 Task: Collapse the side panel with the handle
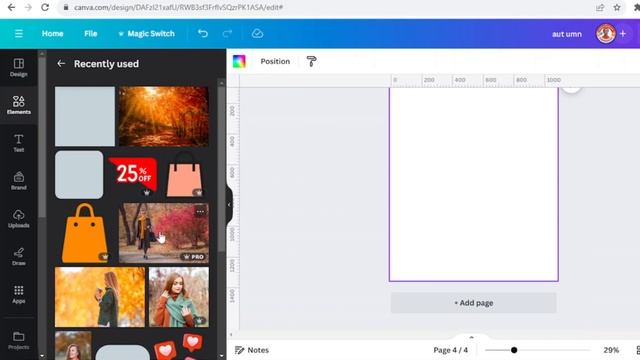coord(229,204)
